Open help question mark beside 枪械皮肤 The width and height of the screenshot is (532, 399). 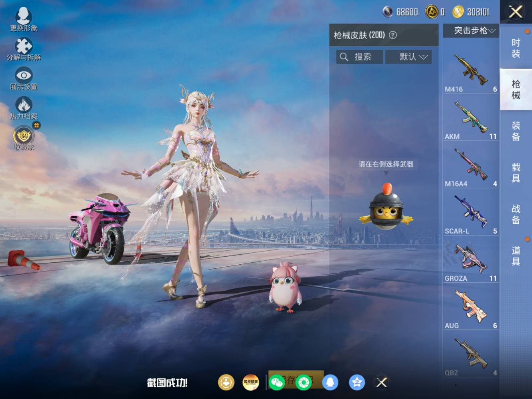tap(393, 35)
